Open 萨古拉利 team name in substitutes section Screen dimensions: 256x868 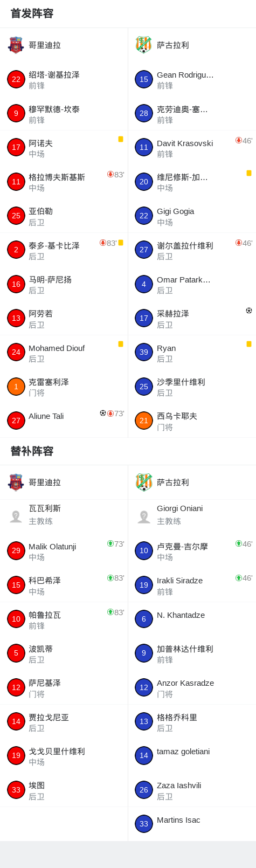click(x=173, y=482)
